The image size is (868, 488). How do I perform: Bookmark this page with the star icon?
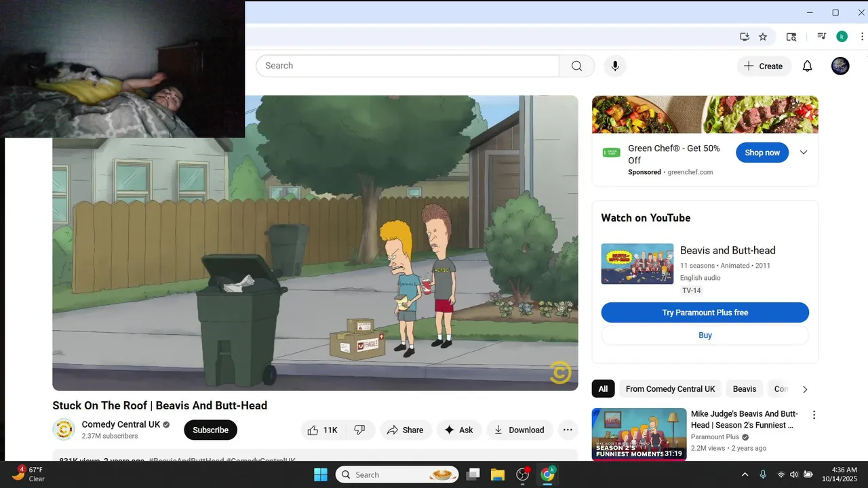point(763,37)
